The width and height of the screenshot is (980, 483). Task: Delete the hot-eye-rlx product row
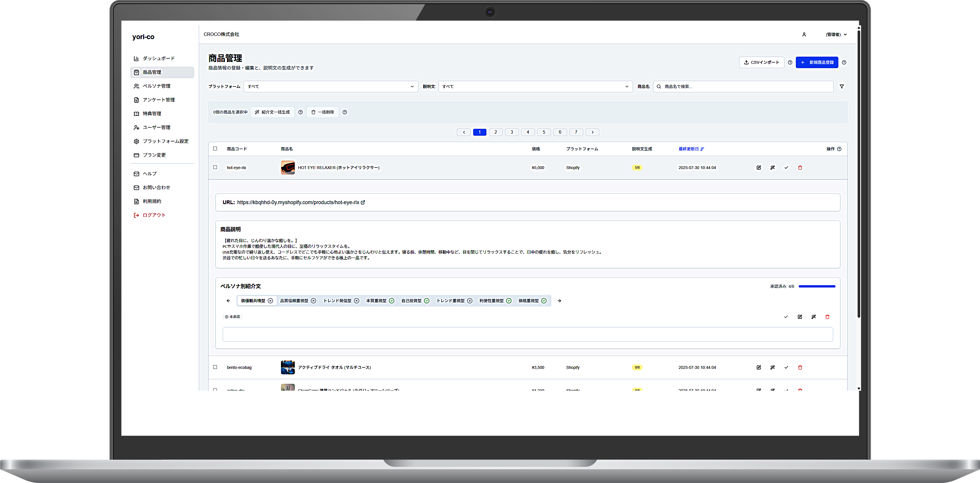(800, 168)
